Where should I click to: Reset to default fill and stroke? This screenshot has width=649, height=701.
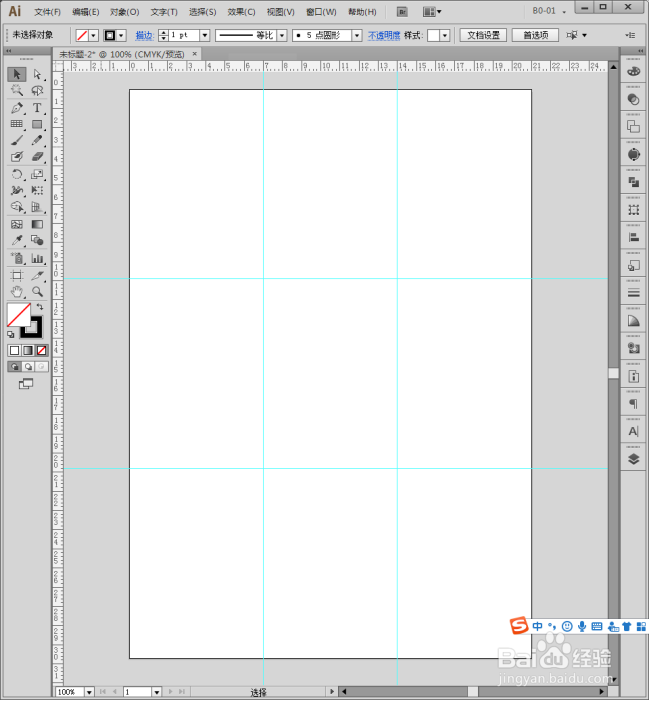point(11,334)
